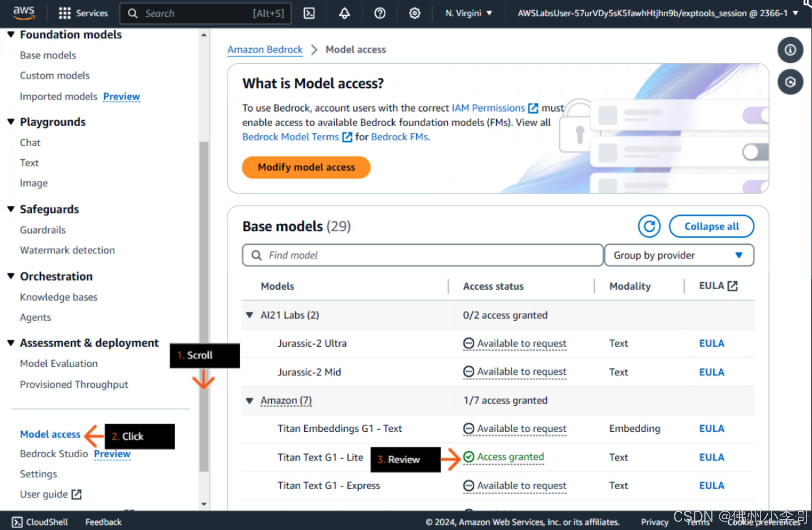812x530 pixels.
Task: Click the Access status column header
Action: point(493,286)
